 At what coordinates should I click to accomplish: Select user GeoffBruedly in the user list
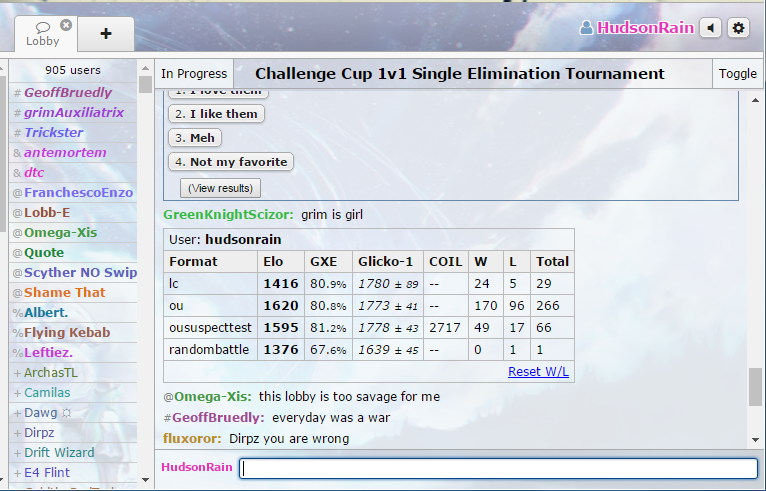tap(73, 92)
